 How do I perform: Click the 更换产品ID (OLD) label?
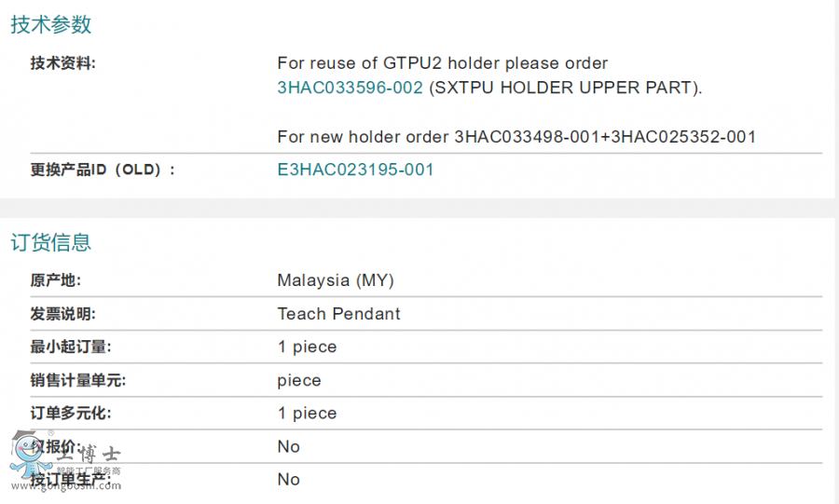[x=103, y=170]
